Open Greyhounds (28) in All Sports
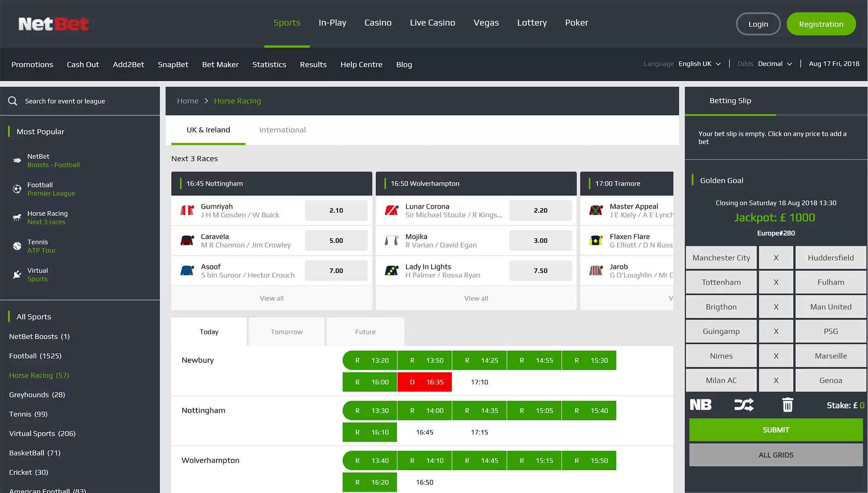Viewport: 868px width, 493px height. [37, 395]
